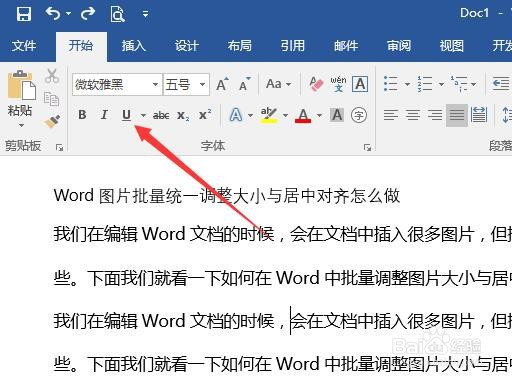This screenshot has height=380, width=512.
Task: Customize the quick access toolbar dropdown
Action: (145, 14)
